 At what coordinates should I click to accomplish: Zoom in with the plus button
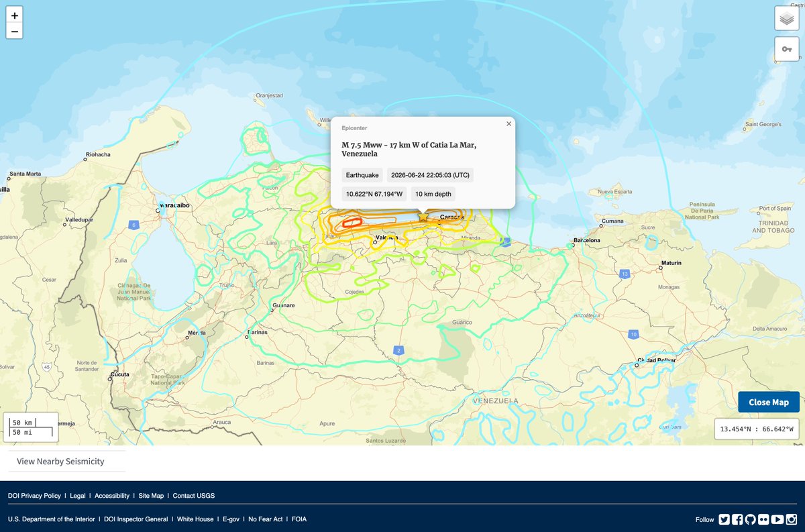[14, 14]
